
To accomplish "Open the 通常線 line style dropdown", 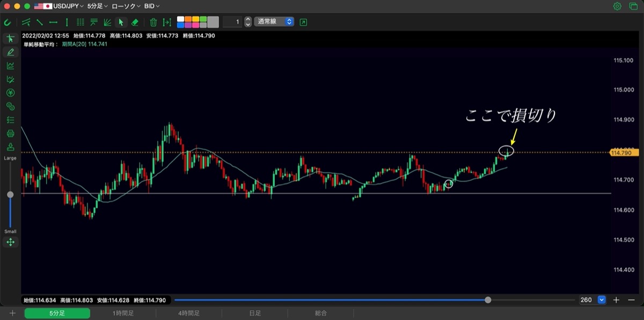I will (274, 22).
